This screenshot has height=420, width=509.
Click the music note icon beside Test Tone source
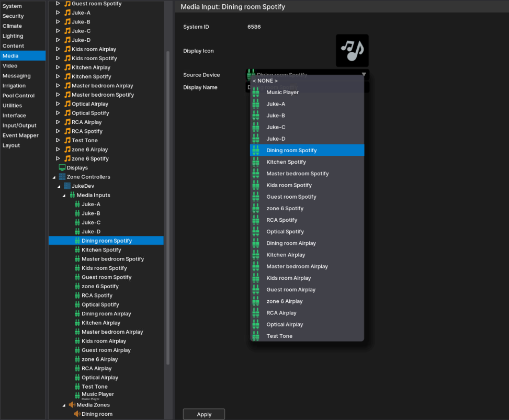(67, 140)
